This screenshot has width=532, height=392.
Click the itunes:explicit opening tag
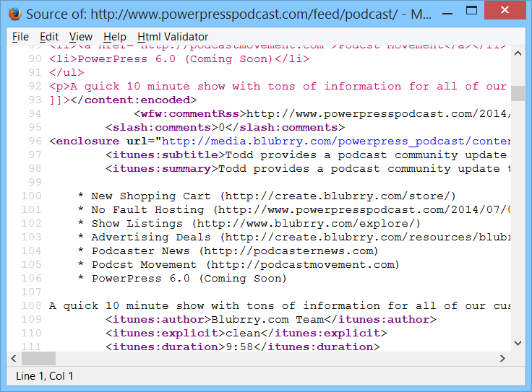tap(166, 333)
